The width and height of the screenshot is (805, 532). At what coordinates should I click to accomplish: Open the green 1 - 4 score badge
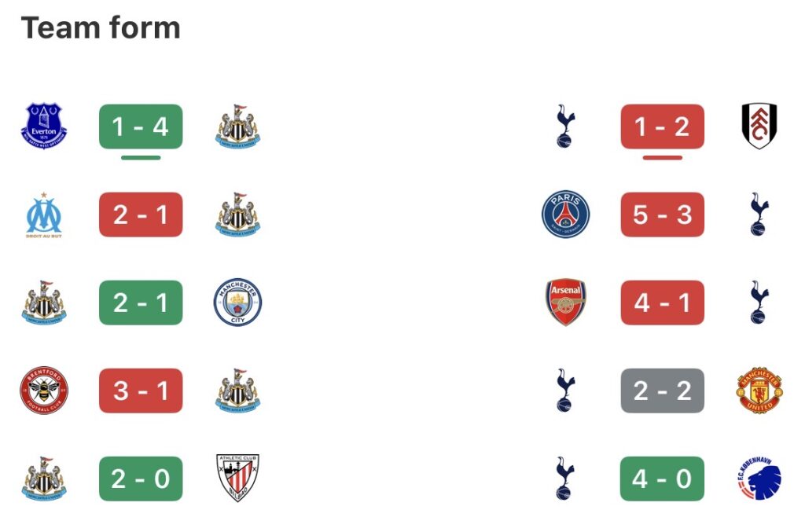coord(141,127)
